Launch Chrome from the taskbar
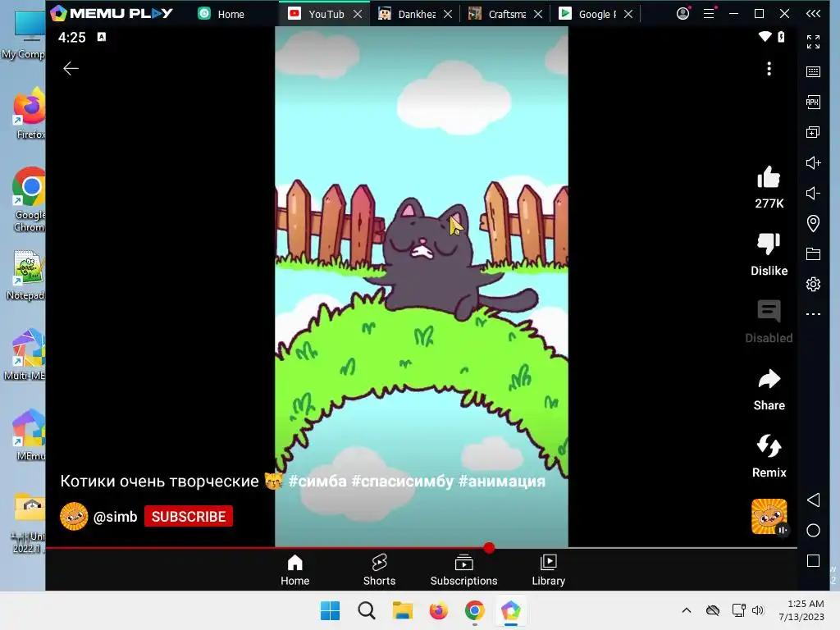This screenshot has width=840, height=630. 475,610
